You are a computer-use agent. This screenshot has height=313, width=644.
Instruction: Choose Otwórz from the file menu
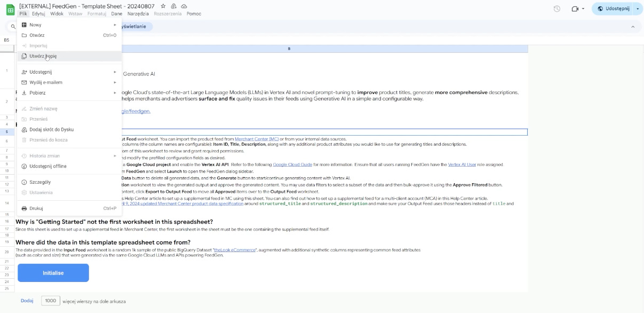point(69,35)
